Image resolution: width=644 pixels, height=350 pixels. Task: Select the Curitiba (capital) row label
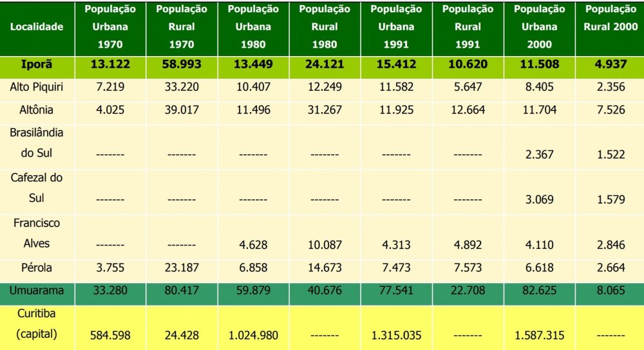(x=37, y=324)
